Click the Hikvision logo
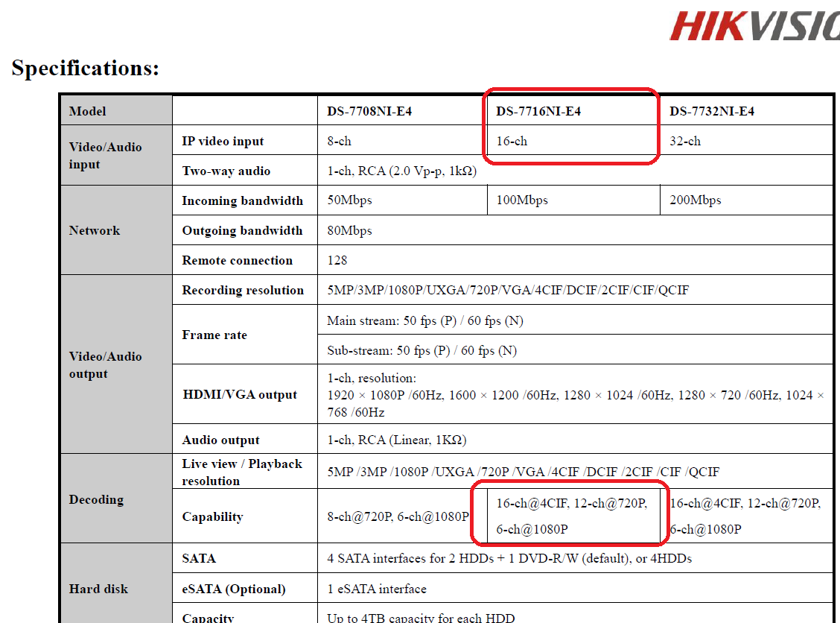 tap(754, 26)
